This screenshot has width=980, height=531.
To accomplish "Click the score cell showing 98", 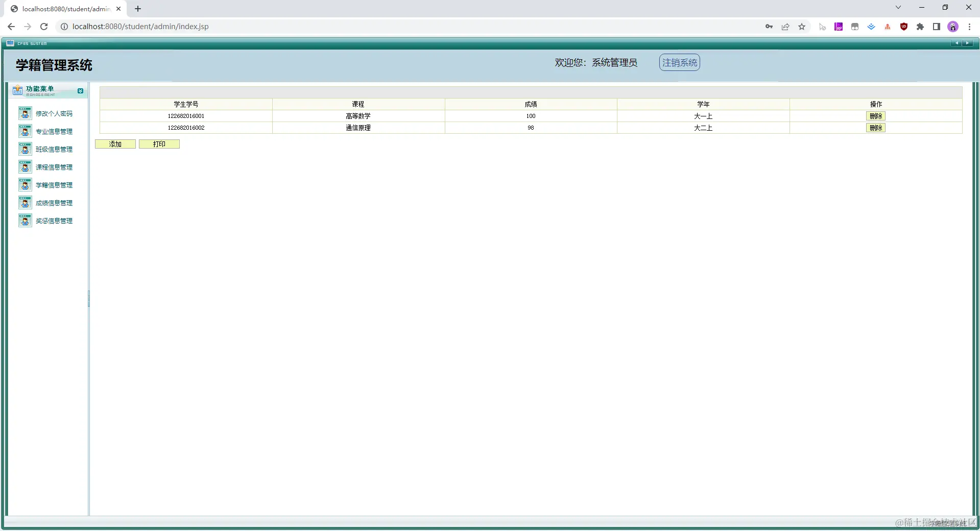I will pos(531,128).
